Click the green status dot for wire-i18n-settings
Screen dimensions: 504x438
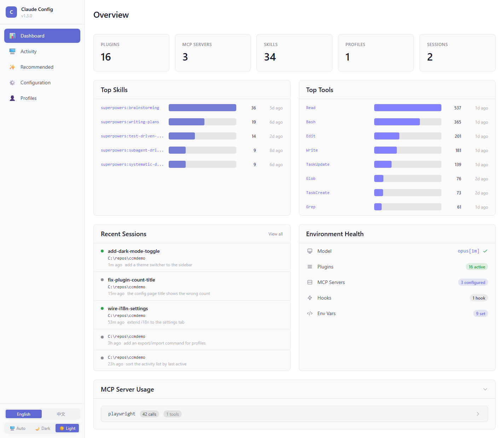[x=102, y=308]
